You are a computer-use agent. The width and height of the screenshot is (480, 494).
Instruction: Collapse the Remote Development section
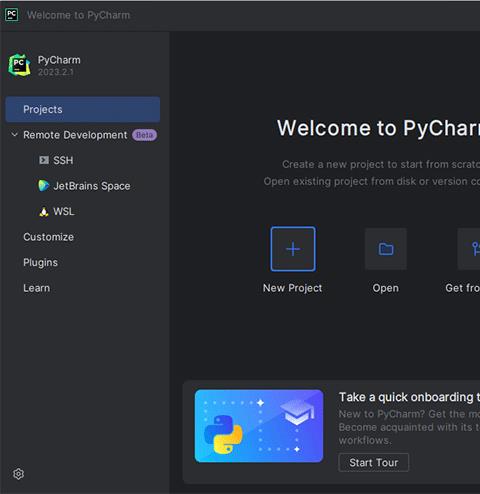14,135
